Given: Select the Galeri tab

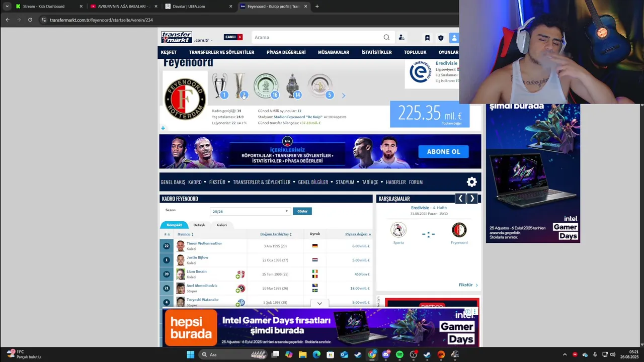Looking at the screenshot, I should [222, 225].
